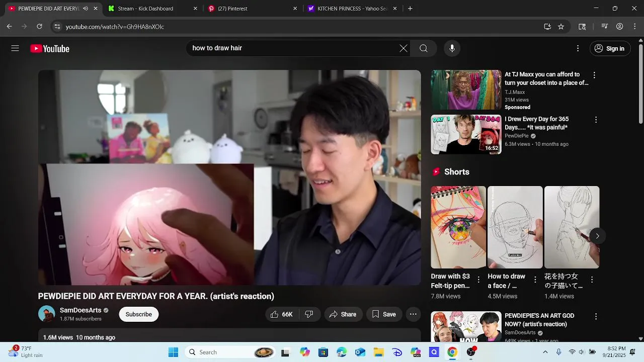Click the address bar URL

click(x=115, y=27)
